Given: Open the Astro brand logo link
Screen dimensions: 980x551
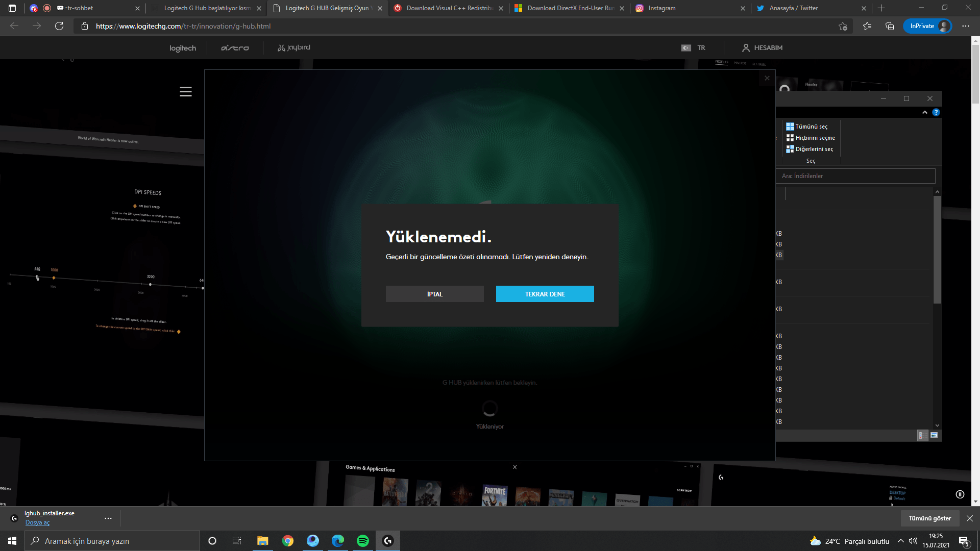Looking at the screenshot, I should pyautogui.click(x=235, y=48).
